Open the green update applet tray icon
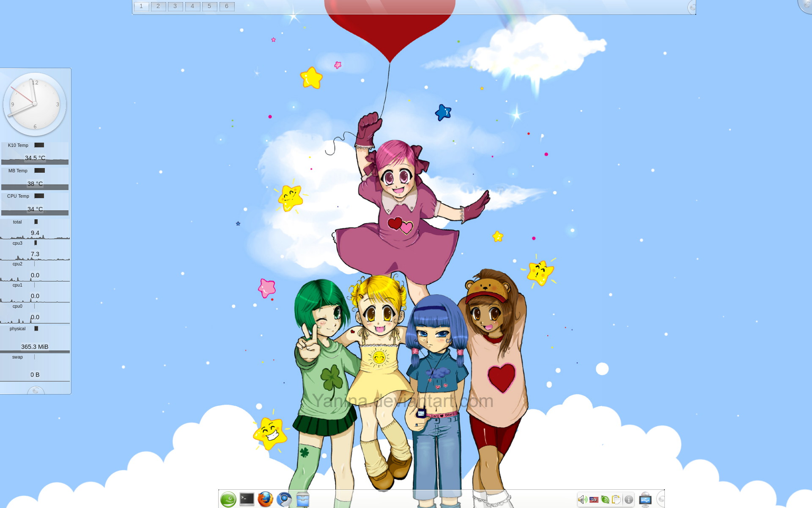This screenshot has height=508, width=812. [x=605, y=500]
